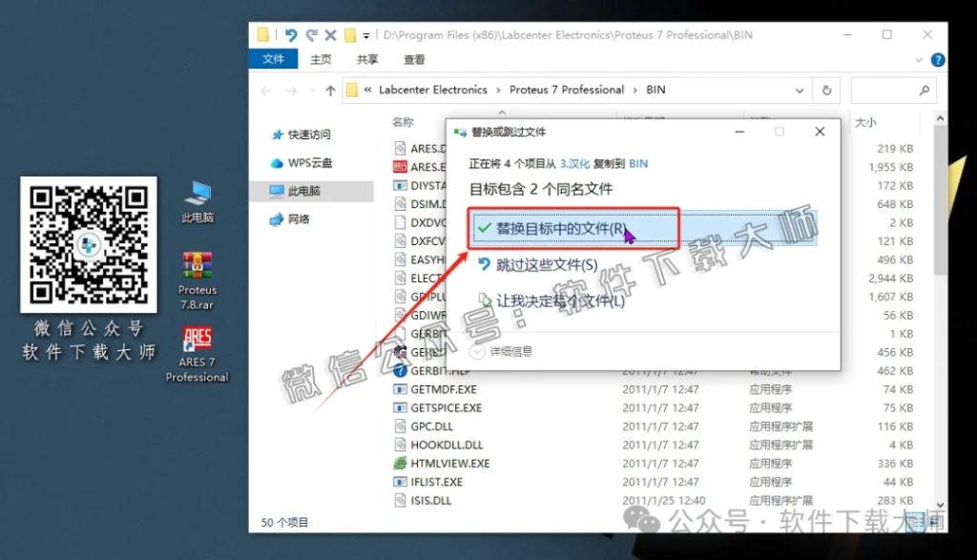The width and height of the screenshot is (977, 560).
Task: Click the Undo icon in quick access toolbar
Action: tap(292, 34)
